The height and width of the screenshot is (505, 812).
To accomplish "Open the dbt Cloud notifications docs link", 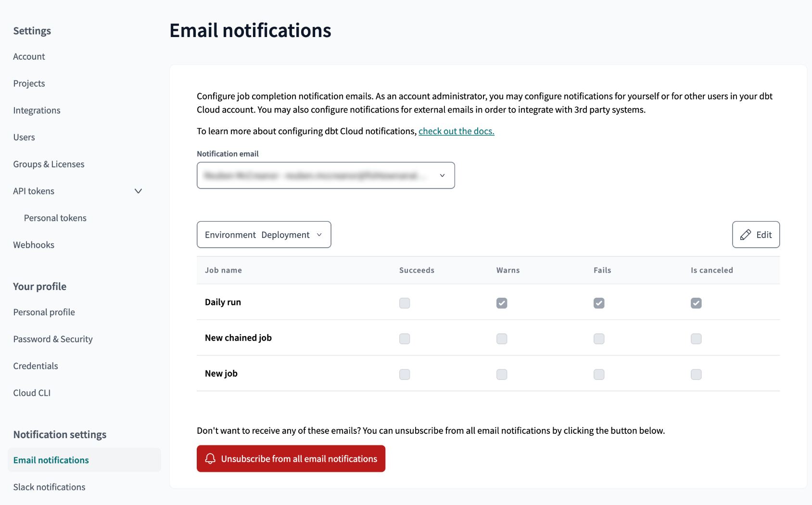I will point(456,131).
